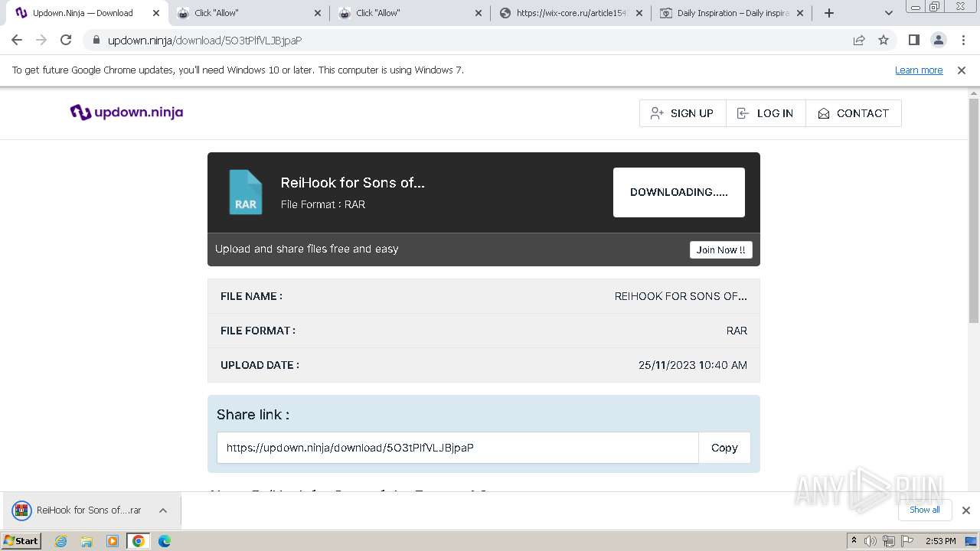Open Chrome's three-dot menu

[964, 40]
